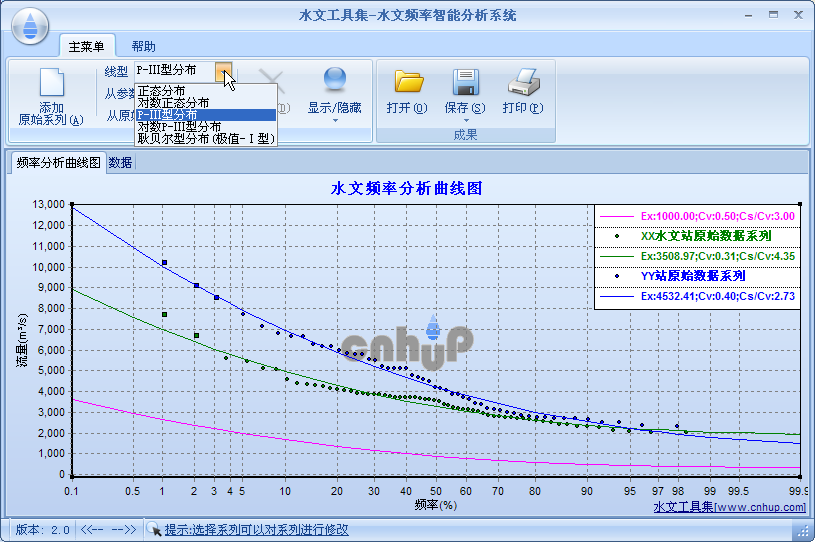This screenshot has height=542, width=815.
Task: Choose 正态分布 from the dropdown list
Action: coord(161,91)
